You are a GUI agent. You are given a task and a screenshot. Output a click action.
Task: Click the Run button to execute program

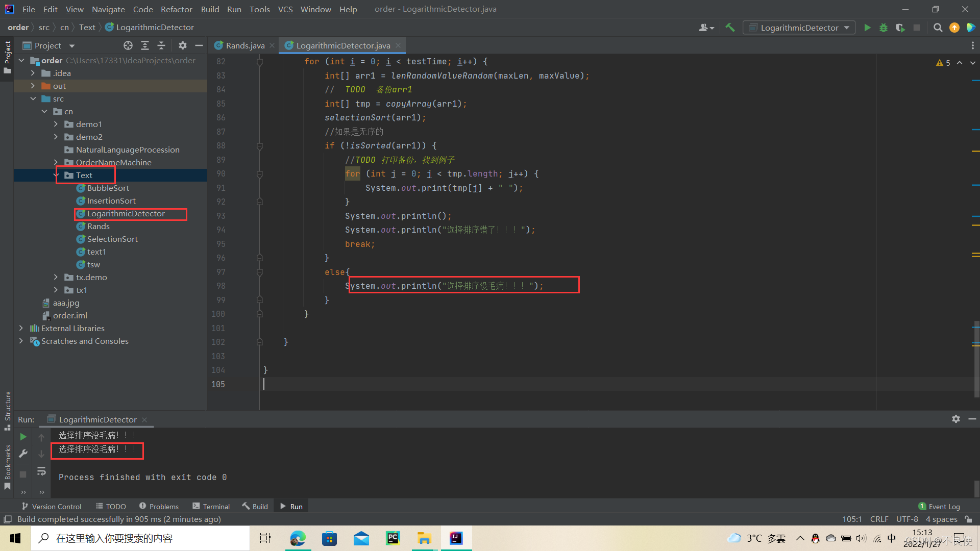(868, 27)
